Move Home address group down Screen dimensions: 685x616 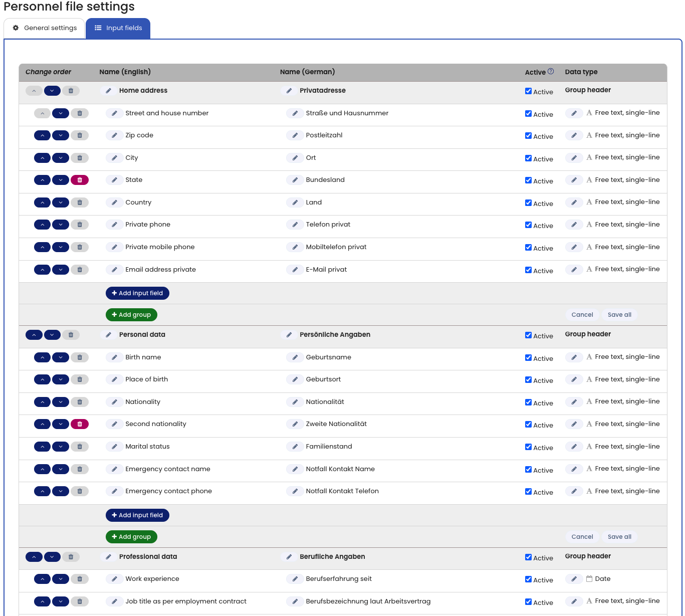coord(52,91)
